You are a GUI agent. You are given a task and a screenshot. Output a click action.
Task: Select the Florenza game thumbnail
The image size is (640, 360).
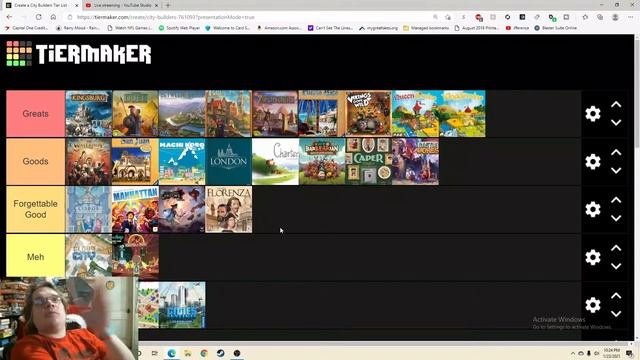[229, 209]
